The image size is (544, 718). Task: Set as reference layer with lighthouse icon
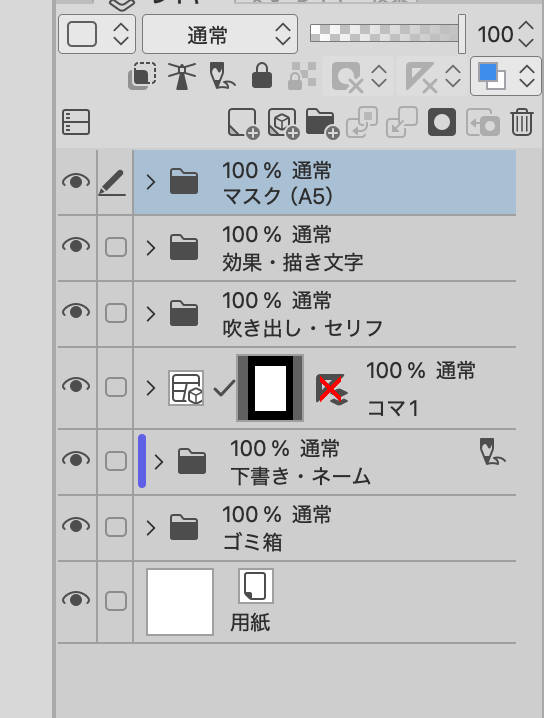click(182, 76)
